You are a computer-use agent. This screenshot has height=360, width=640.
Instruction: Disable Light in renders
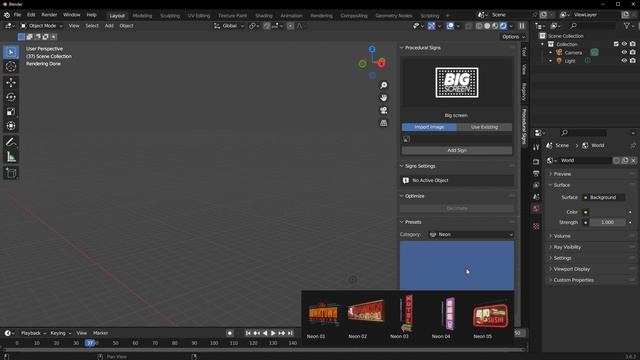(x=633, y=60)
